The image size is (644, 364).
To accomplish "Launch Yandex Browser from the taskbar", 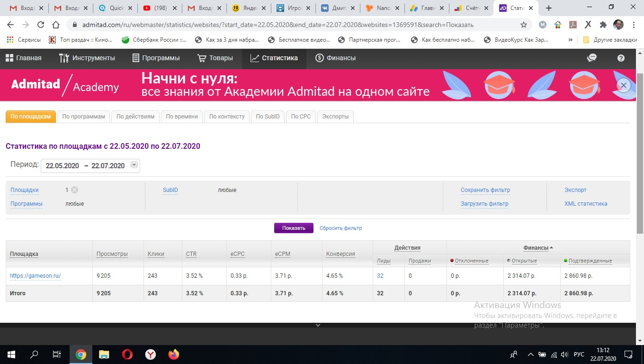I will point(150,354).
